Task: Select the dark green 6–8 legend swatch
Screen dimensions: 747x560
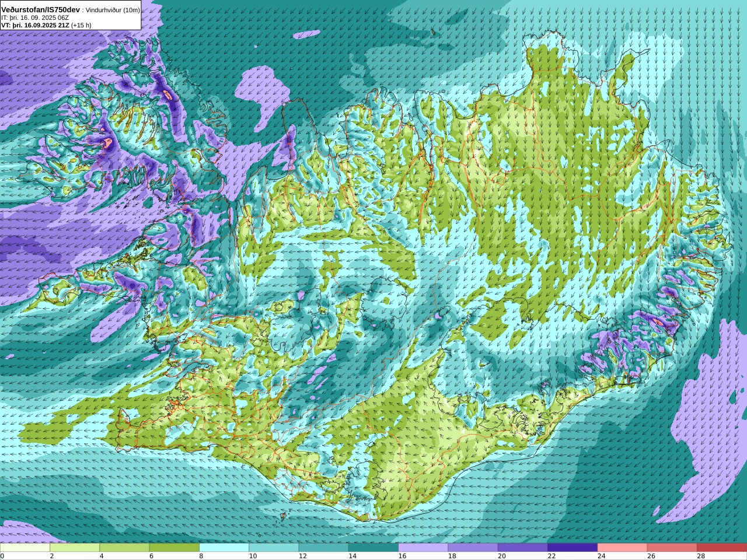Action: (x=174, y=548)
